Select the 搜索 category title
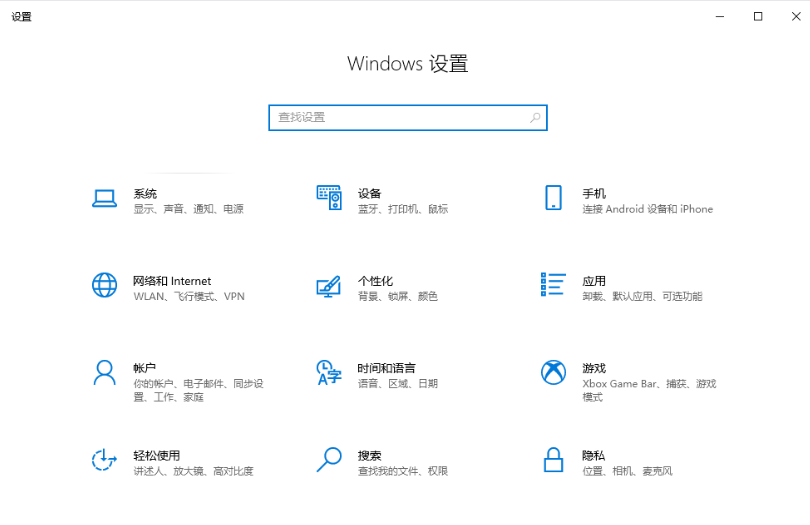Viewport: 810px width, 525px height. 369,456
